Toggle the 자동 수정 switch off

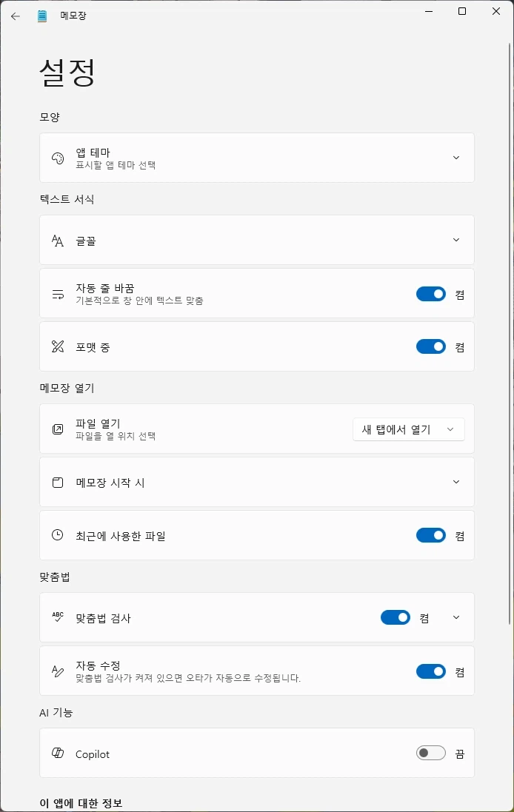pyautogui.click(x=430, y=671)
